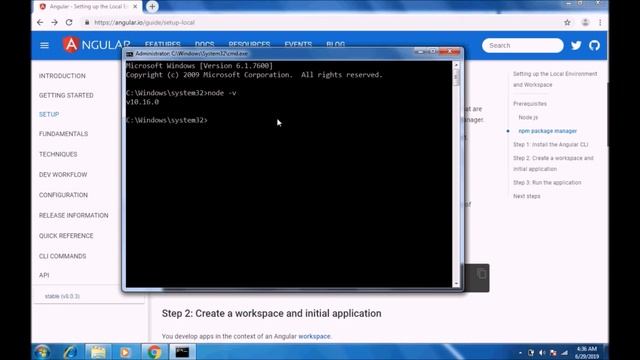Open File Explorer from taskbar
The width and height of the screenshot is (640, 360).
[x=98, y=352]
